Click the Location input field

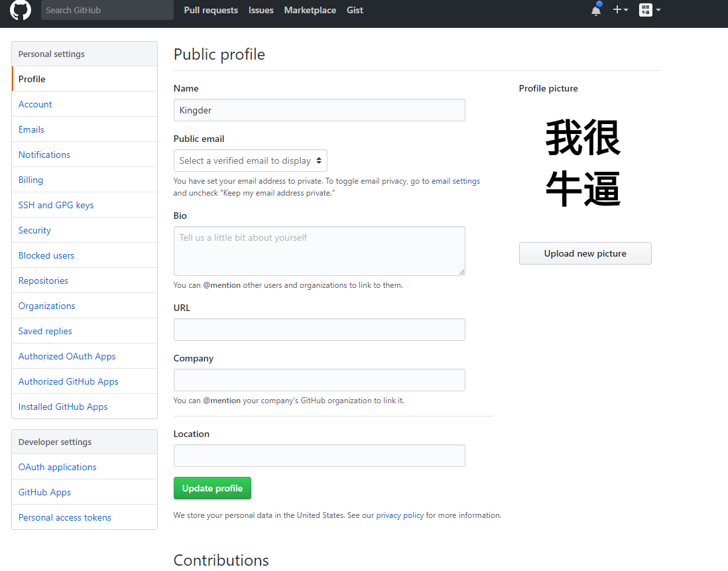(x=320, y=456)
